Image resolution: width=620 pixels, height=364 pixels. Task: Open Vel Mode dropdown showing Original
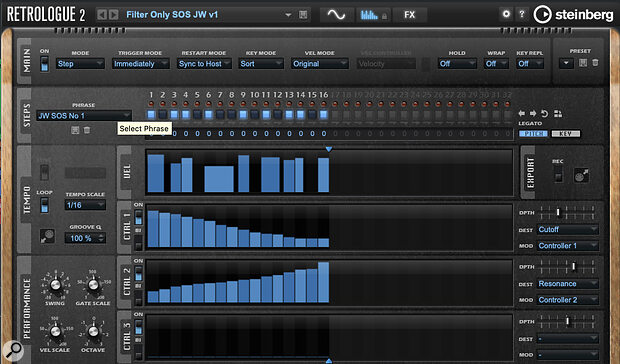point(319,64)
